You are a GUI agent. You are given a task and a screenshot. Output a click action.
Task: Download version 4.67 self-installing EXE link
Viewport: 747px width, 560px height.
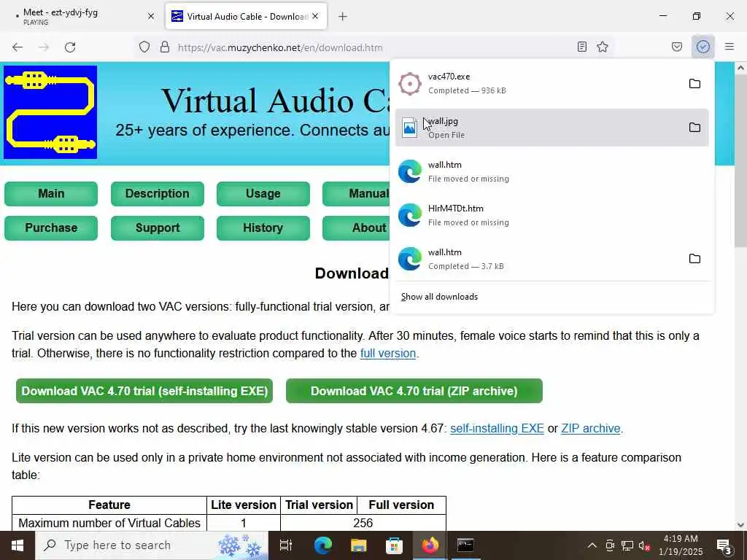click(497, 429)
